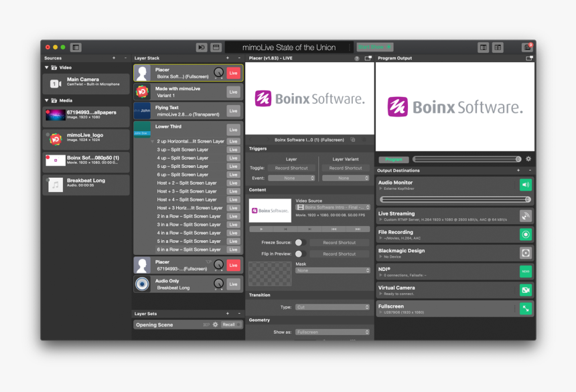This screenshot has height=392, width=576.
Task: Enable the Freeze Source switch
Action: click(300, 243)
